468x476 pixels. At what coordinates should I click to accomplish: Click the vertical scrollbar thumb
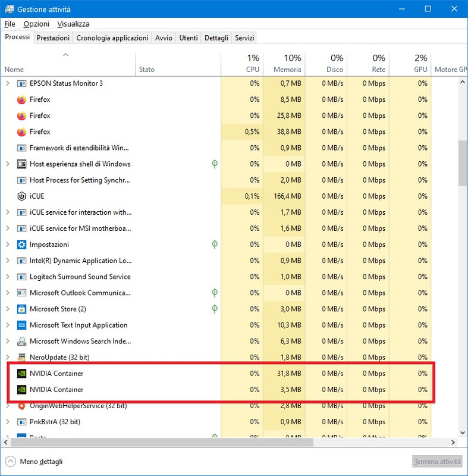point(463,162)
